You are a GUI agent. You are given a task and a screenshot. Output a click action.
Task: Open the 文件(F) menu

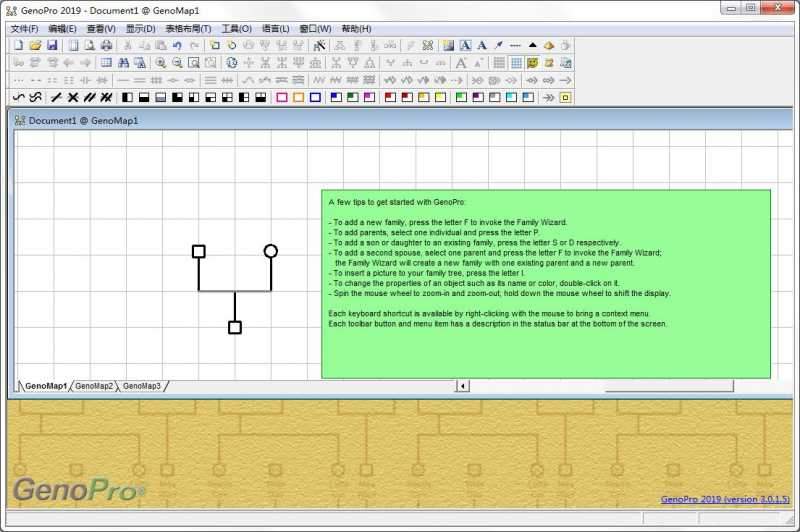click(x=24, y=29)
